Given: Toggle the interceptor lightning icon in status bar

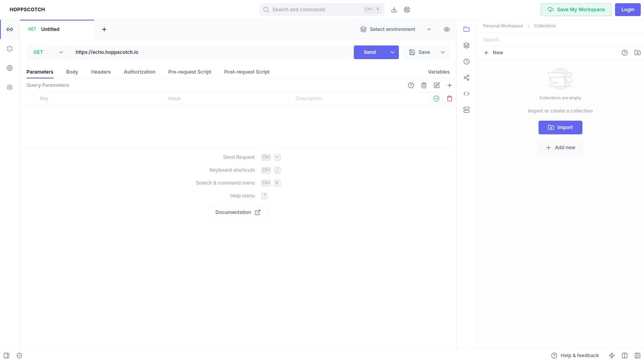Looking at the screenshot, I should pyautogui.click(x=611, y=355).
